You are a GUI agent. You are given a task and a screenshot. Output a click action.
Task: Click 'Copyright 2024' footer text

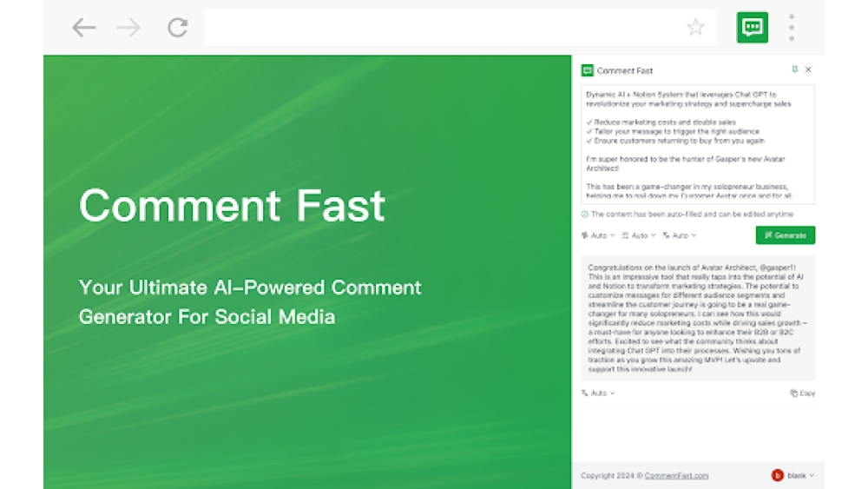608,476
